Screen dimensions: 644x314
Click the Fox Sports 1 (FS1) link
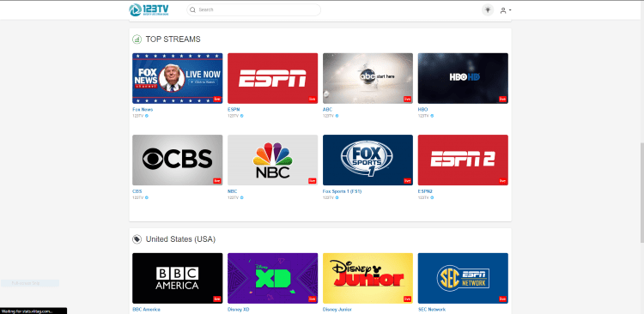[x=342, y=191]
